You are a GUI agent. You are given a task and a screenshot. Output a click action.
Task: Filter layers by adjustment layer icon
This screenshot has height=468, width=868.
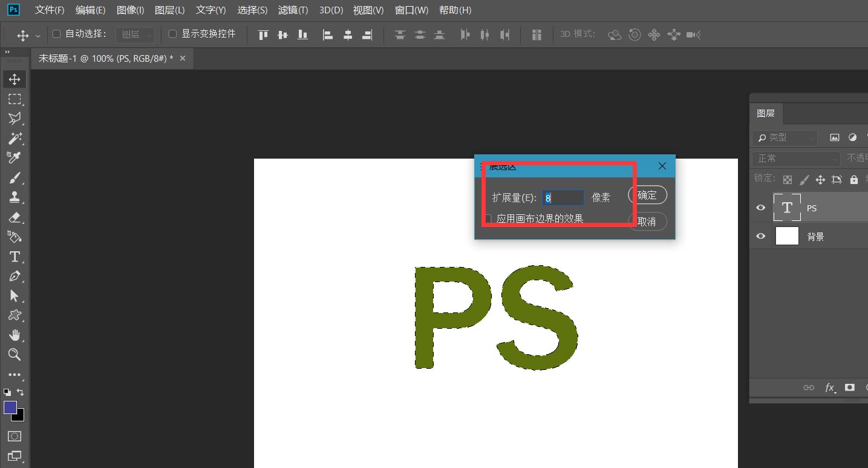click(852, 137)
